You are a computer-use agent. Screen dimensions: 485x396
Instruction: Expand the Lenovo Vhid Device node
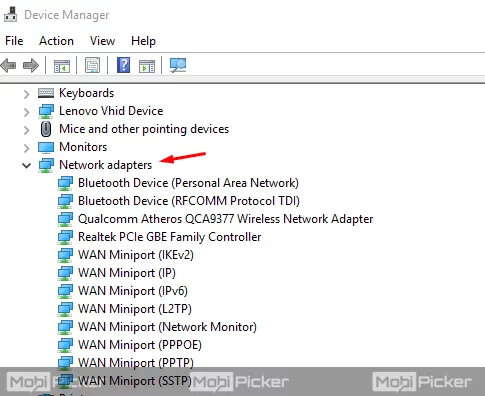click(27, 112)
